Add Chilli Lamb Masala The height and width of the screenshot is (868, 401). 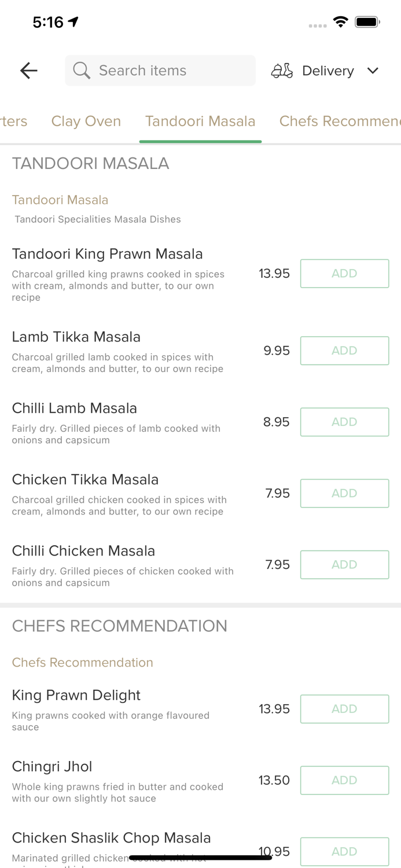coord(344,422)
